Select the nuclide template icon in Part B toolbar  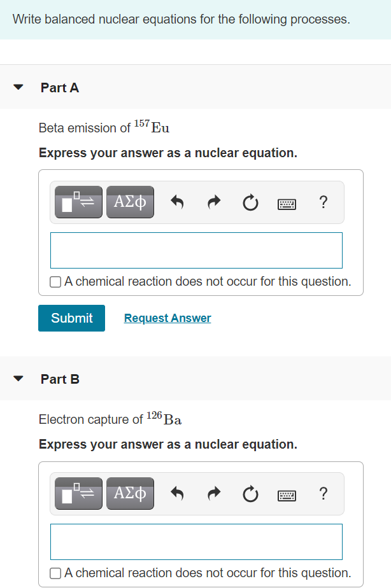pos(78,494)
